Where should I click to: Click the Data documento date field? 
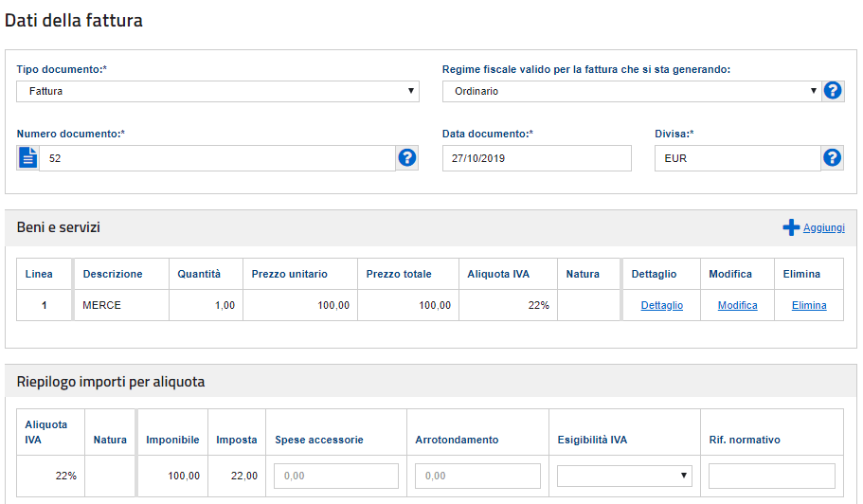pos(536,158)
